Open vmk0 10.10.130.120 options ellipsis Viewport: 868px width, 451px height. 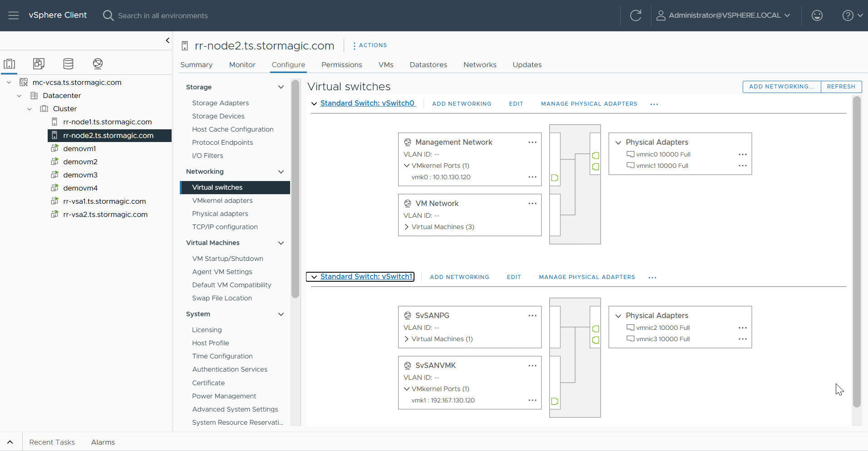[x=533, y=177]
